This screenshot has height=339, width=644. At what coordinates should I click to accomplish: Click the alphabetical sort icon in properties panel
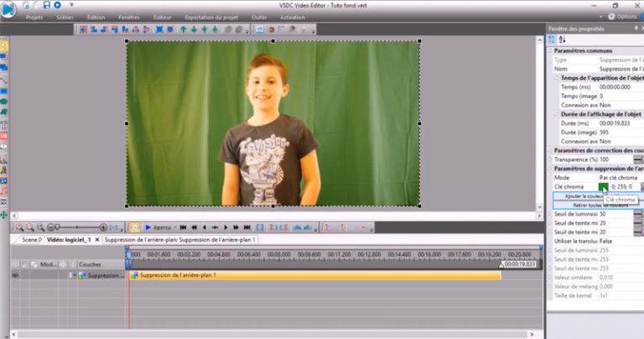(x=562, y=39)
